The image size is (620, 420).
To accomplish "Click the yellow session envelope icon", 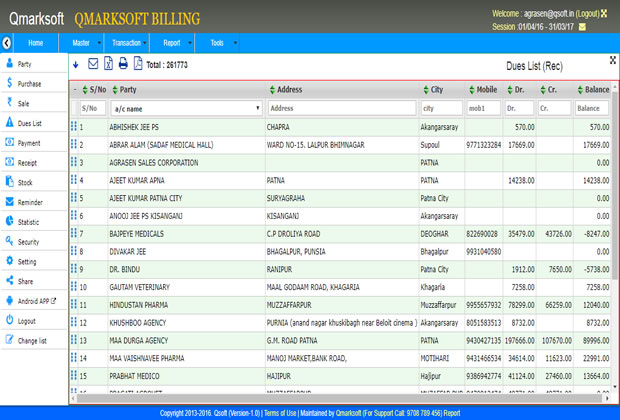I will (582, 27).
